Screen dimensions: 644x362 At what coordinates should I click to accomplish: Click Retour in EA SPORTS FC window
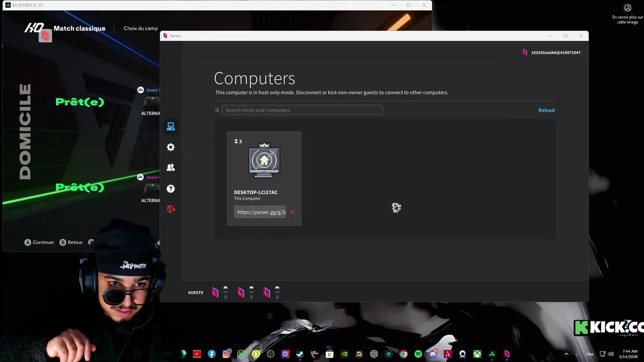[71, 242]
